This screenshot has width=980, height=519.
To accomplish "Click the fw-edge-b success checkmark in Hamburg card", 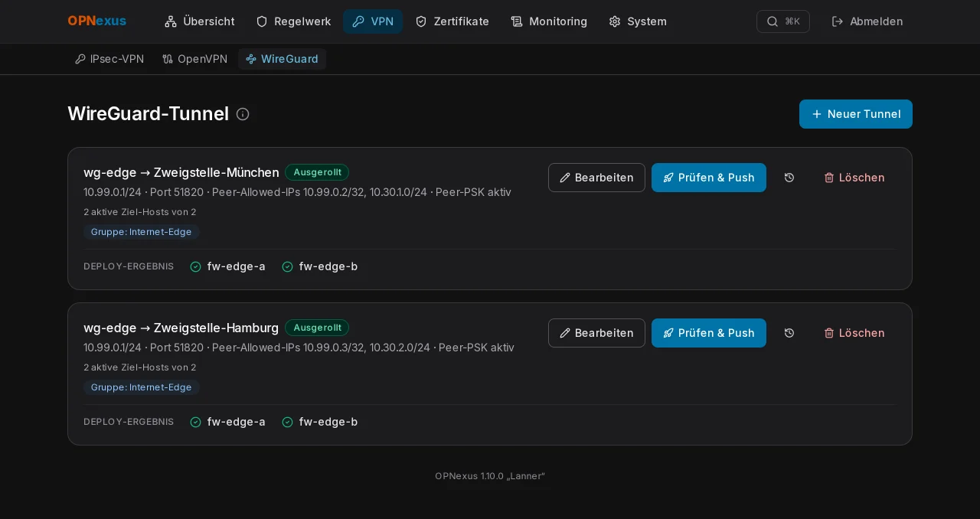I will [287, 422].
